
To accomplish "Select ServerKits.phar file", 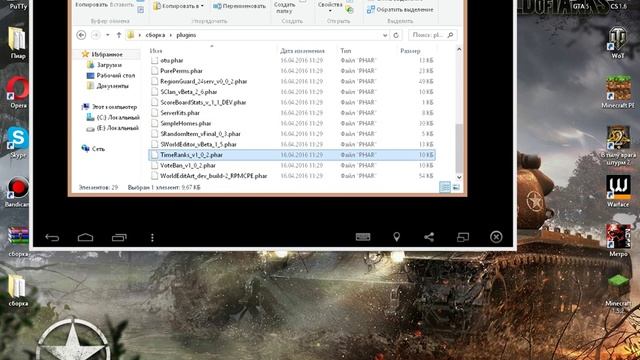I will [292, 113].
